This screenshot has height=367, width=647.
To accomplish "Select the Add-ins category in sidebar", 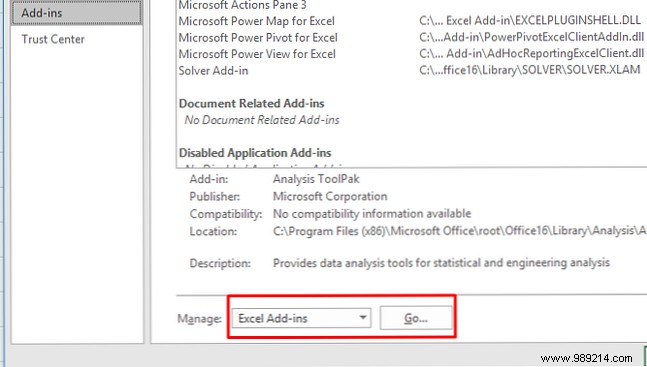I will click(x=77, y=13).
